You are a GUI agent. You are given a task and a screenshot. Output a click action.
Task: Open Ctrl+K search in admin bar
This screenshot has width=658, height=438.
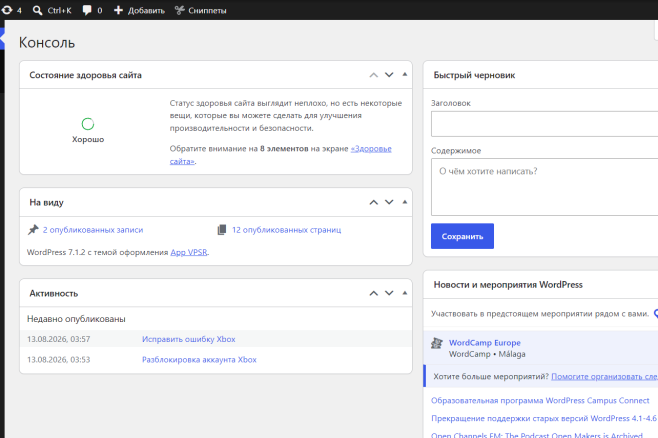52,10
